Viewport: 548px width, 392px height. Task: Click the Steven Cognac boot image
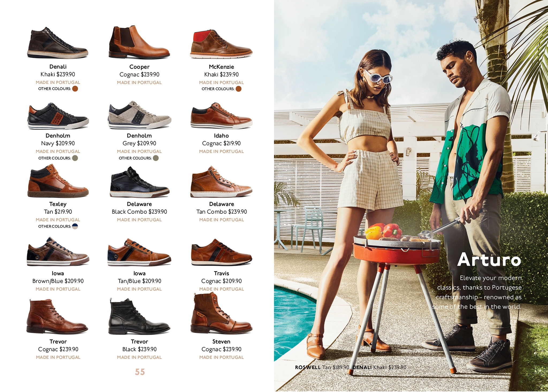point(221,314)
